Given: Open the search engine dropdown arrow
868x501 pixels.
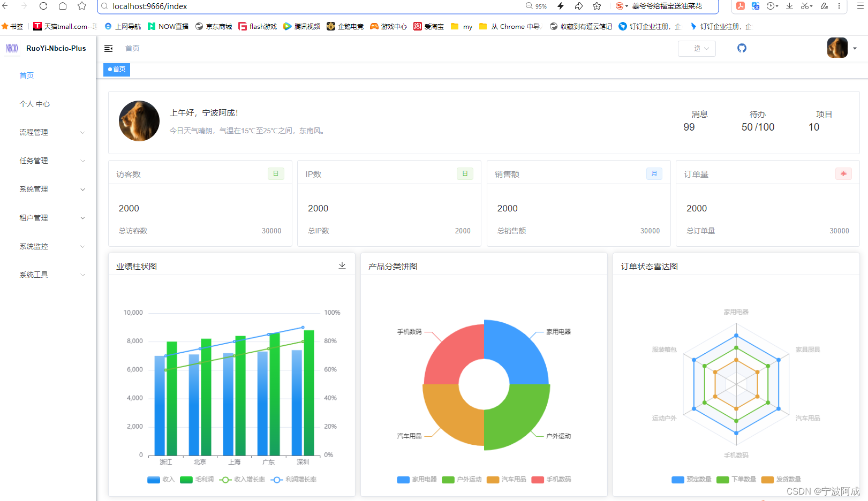Looking at the screenshot, I should 627,6.
